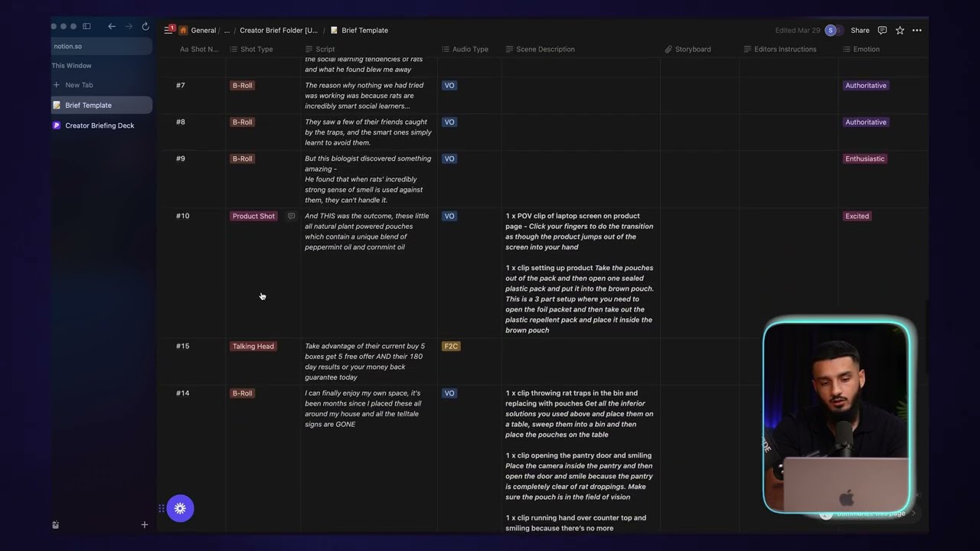
Task: Open Creator Brief Folder breadcrumb
Action: click(x=279, y=31)
